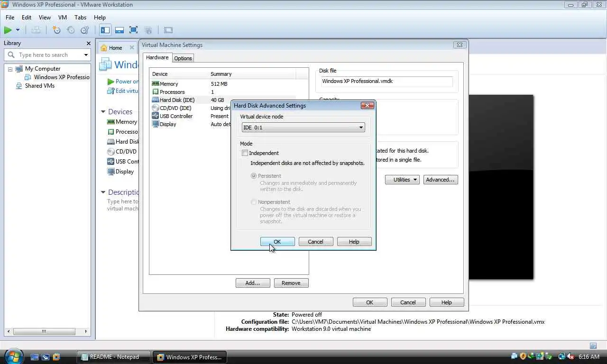607x364 pixels.
Task: Switch to the Hardware tab in settings
Action: (x=157, y=57)
